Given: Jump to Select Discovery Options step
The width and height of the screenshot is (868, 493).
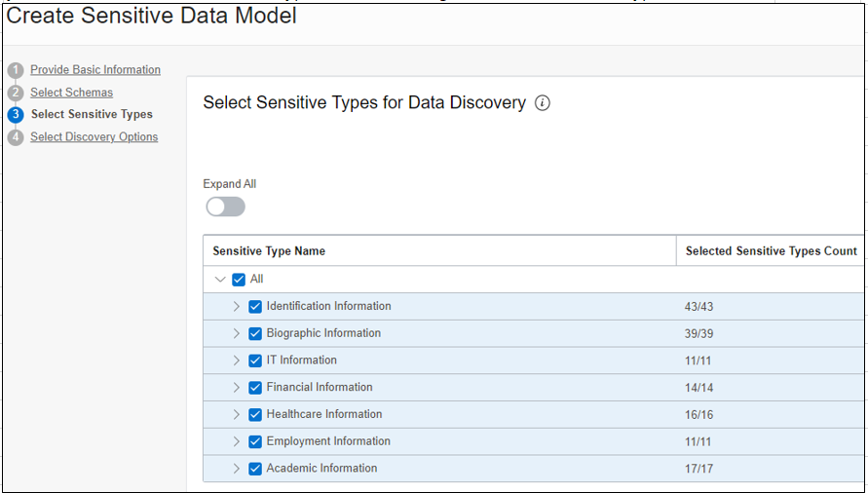Looking at the screenshot, I should [x=94, y=137].
